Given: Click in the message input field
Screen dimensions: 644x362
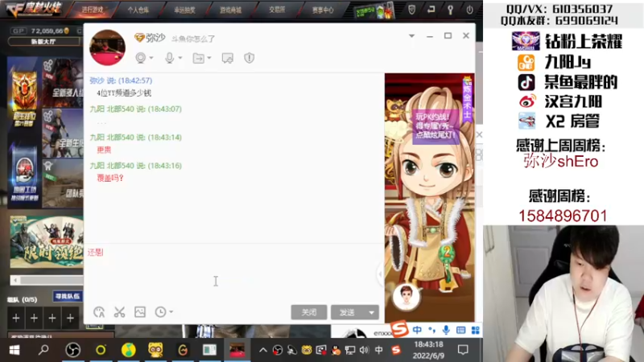Looking at the screenshot, I should pyautogui.click(x=234, y=273).
